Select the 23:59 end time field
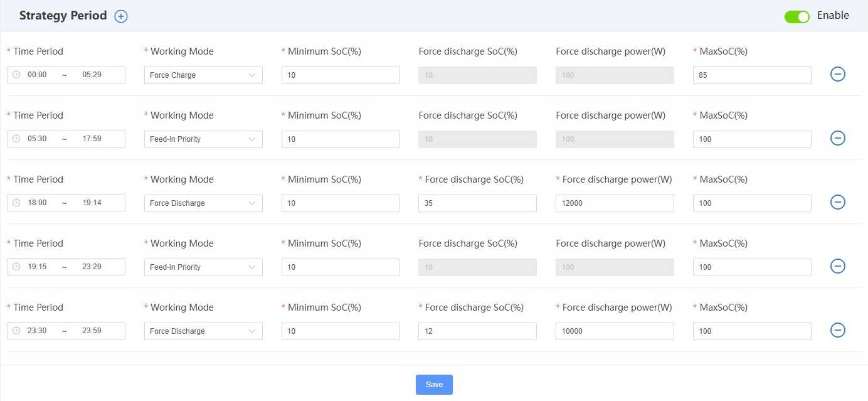This screenshot has width=868, height=401. (92, 331)
